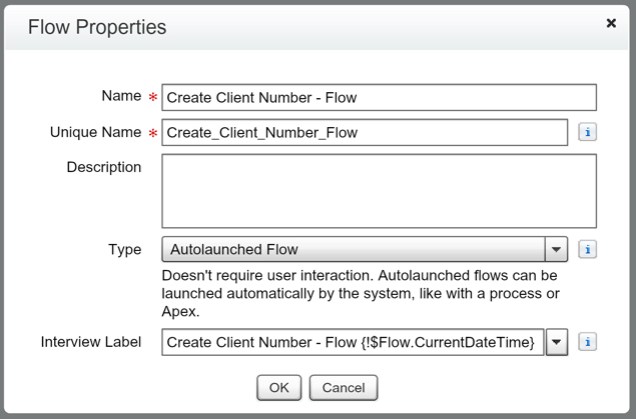Screen dimensions: 636x419
Task: Click inside the empty Description text area
Action: pyautogui.click(x=378, y=191)
